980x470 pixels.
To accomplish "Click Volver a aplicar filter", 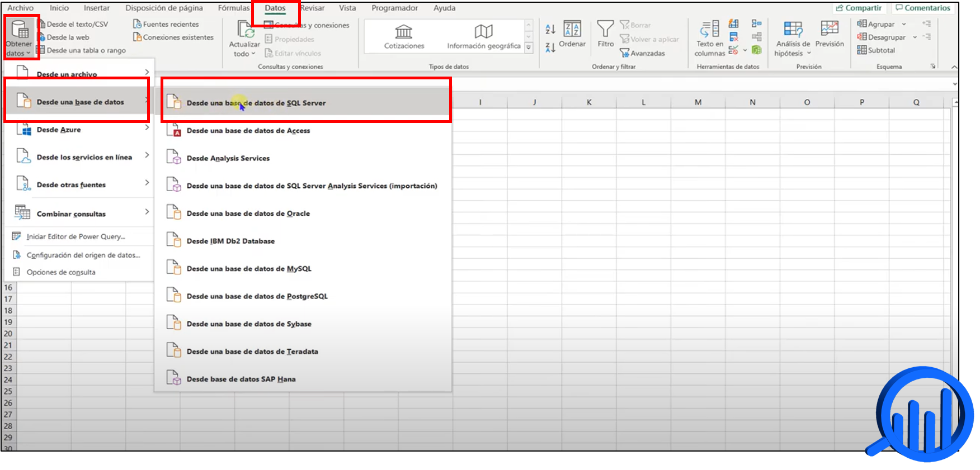I will (649, 39).
